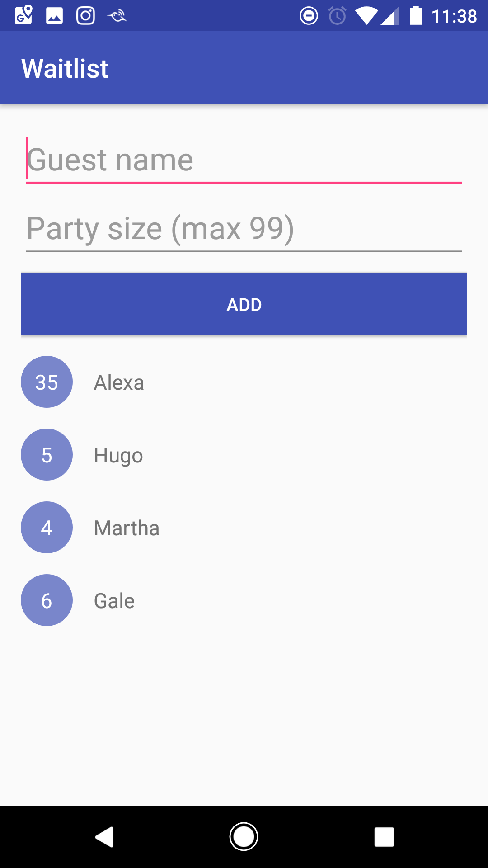Focus the Party size input field

point(244,229)
